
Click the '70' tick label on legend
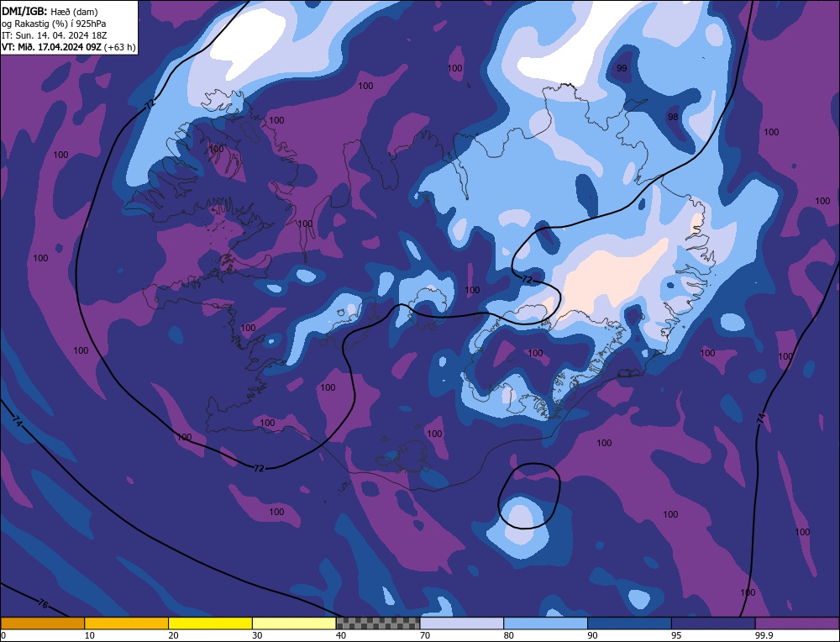tap(425, 635)
